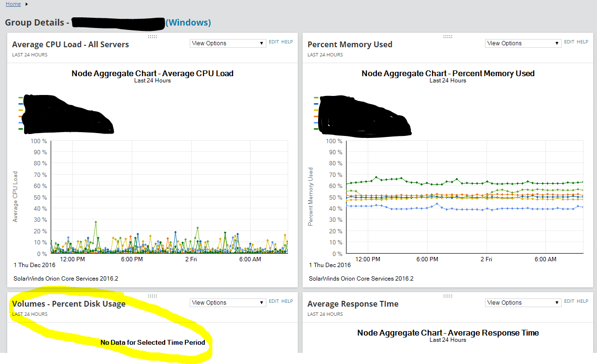Click drag handle on Volumes Disk Usage widget

[152, 296]
